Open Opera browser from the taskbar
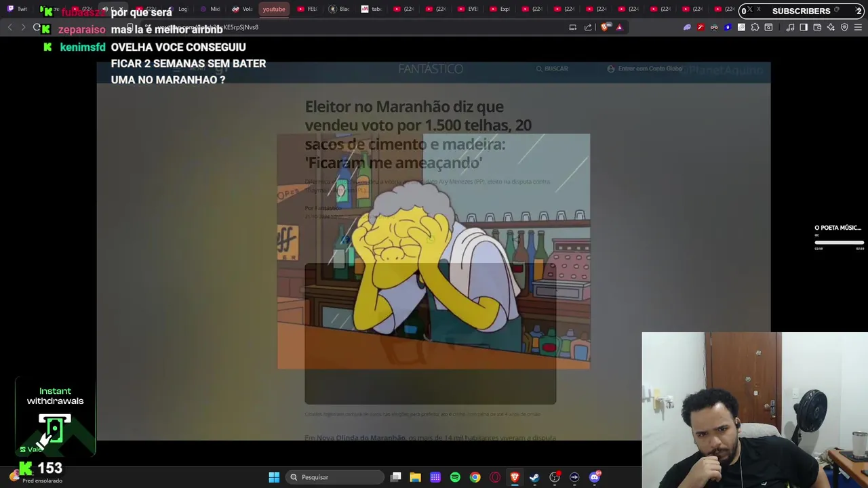 [x=495, y=477]
